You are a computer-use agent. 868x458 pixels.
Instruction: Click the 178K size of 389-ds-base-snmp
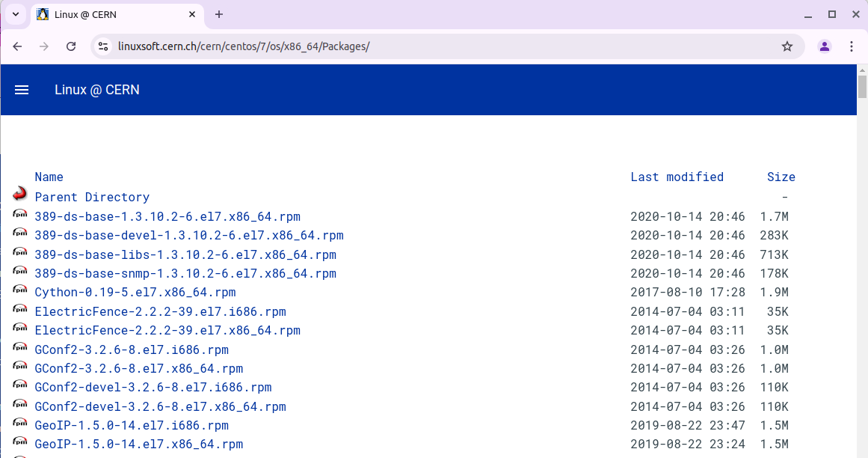click(774, 274)
